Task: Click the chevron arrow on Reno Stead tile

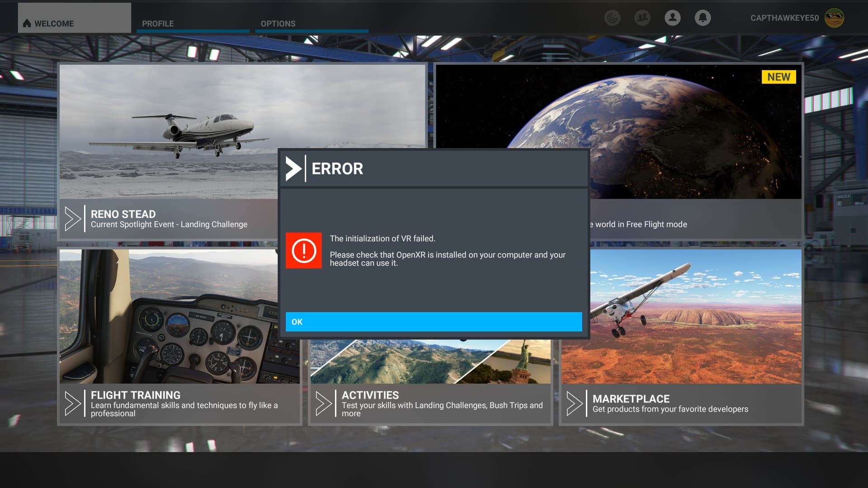Action: point(72,219)
